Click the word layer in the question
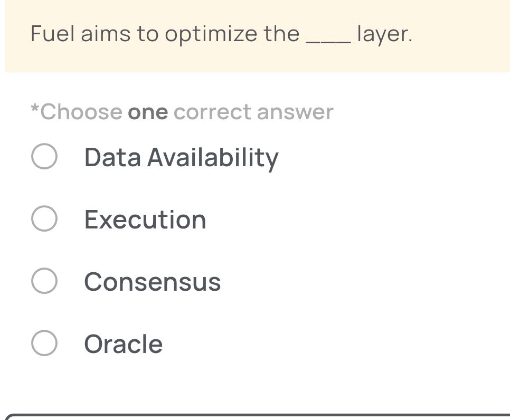Viewport: 510px width, 420px height. (x=384, y=34)
